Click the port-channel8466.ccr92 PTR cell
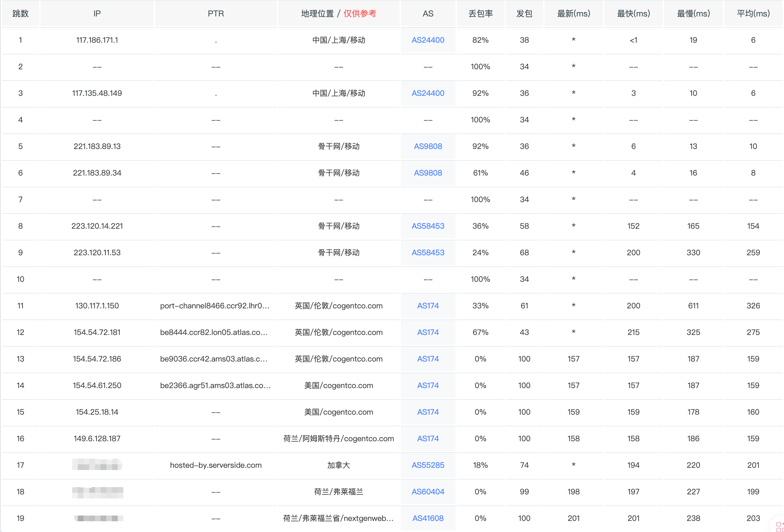The height and width of the screenshot is (532, 784). click(x=215, y=306)
